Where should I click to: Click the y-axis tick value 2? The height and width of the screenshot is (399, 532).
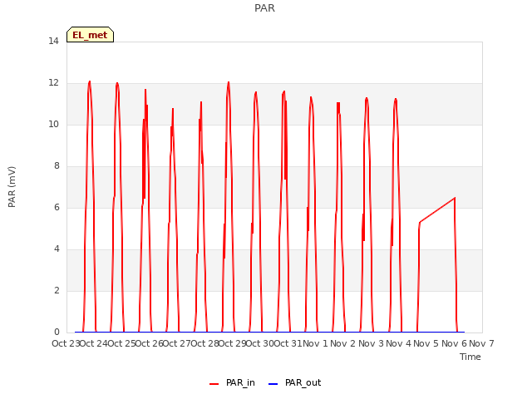point(57,291)
